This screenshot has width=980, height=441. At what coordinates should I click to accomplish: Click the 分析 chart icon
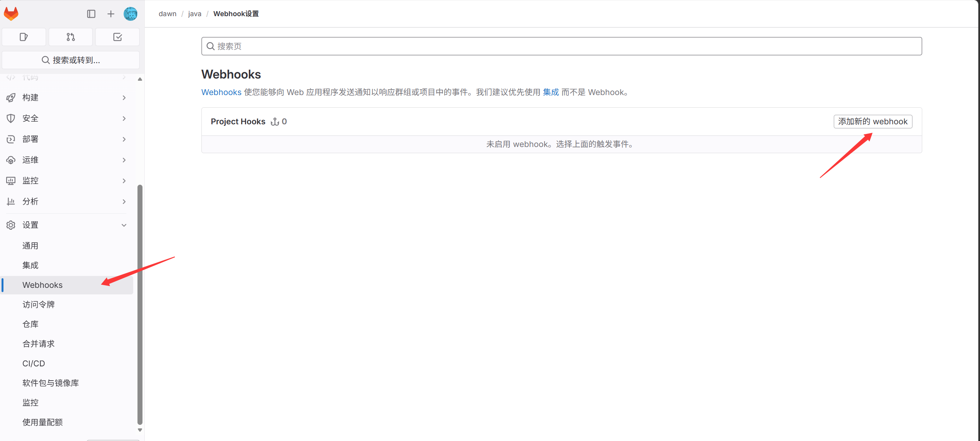(x=11, y=202)
